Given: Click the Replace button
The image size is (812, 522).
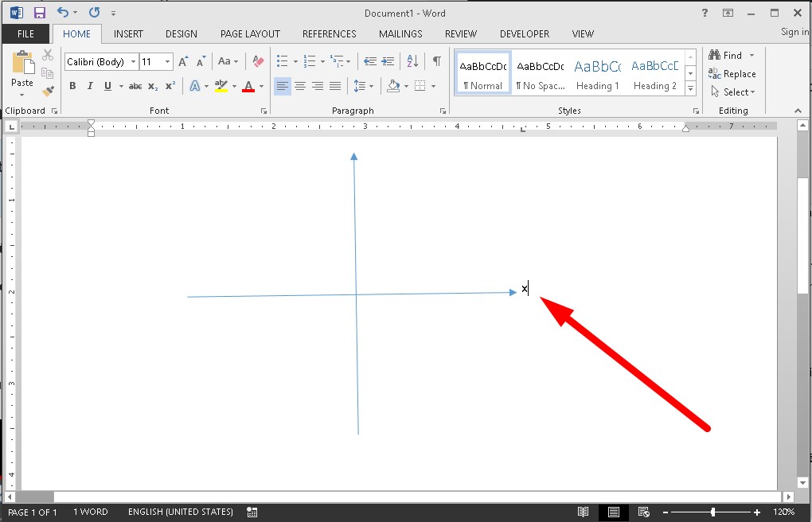Looking at the screenshot, I should 732,74.
